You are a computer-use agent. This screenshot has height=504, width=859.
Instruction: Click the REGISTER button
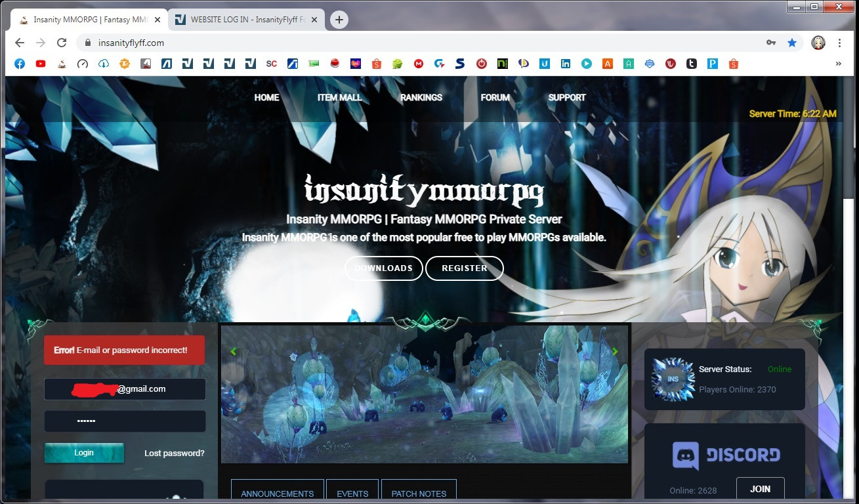[x=464, y=268]
